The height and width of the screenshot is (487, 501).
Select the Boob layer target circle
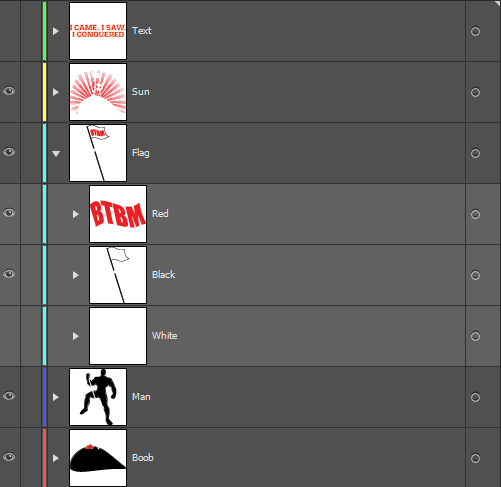tap(475, 458)
